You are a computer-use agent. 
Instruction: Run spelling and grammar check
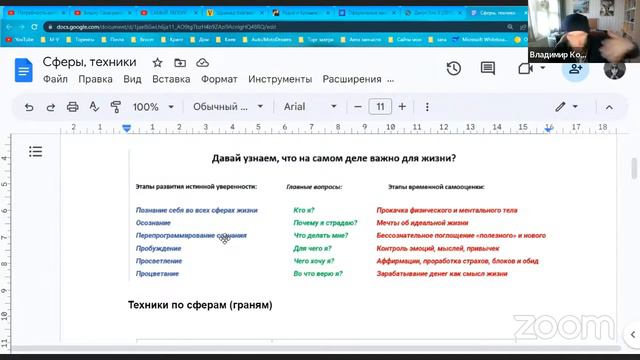coord(94,107)
